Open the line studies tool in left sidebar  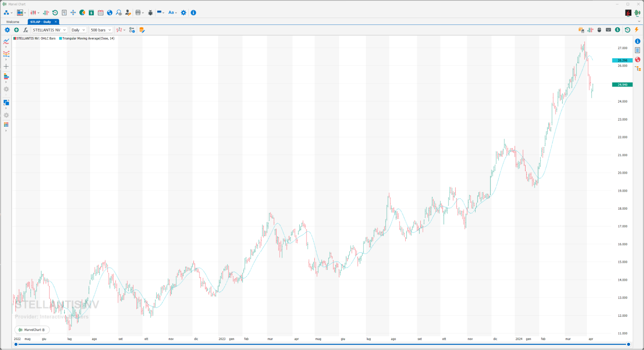pos(6,41)
